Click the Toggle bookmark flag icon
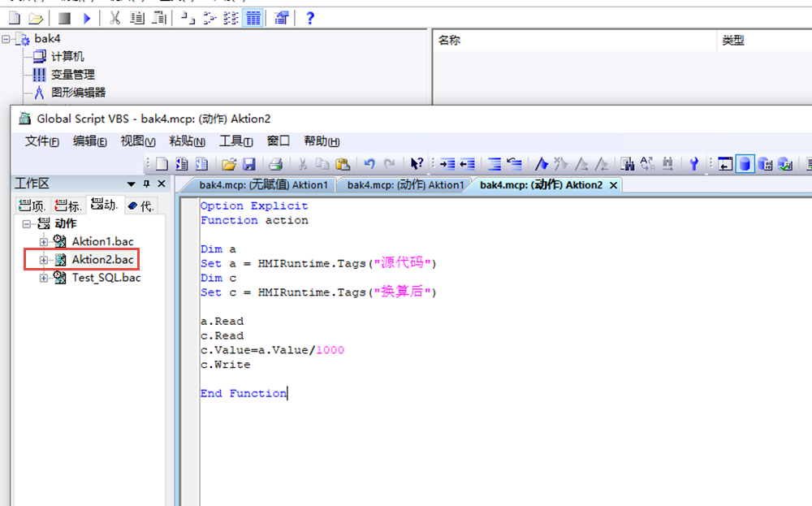812x506 pixels. pyautogui.click(x=542, y=164)
